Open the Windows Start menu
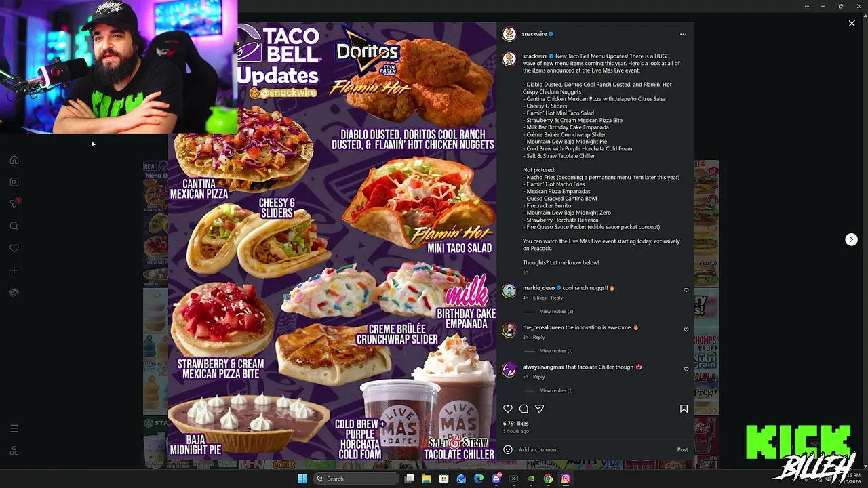868x488 pixels. tap(302, 479)
